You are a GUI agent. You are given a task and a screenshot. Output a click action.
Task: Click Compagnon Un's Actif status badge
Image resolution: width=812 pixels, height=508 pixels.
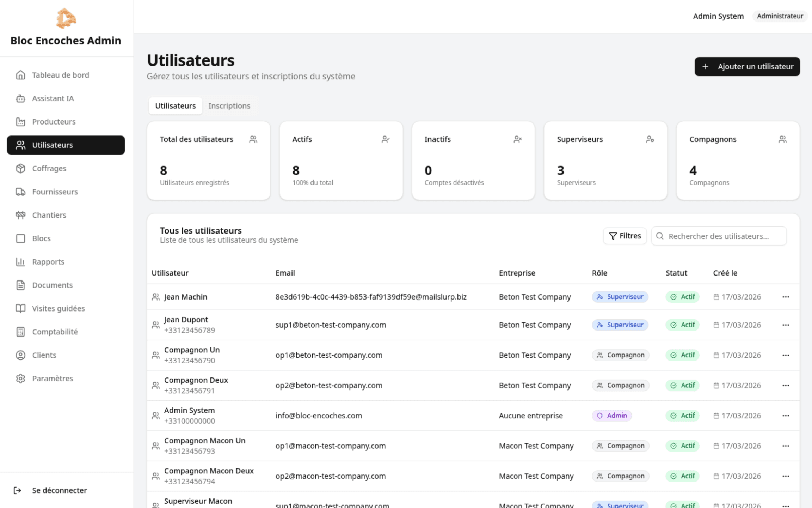(x=682, y=355)
